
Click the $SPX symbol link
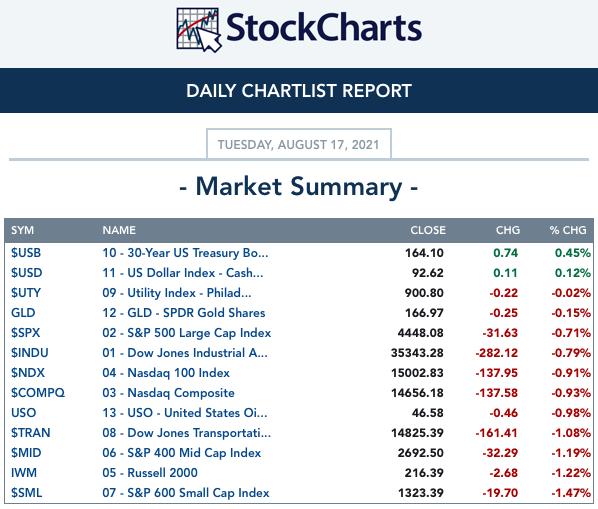[25, 333]
